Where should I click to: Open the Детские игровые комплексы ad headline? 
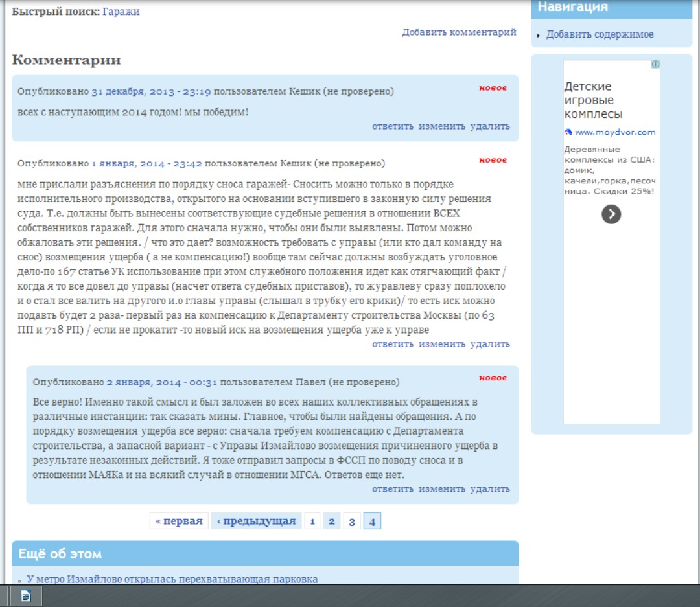(x=593, y=100)
